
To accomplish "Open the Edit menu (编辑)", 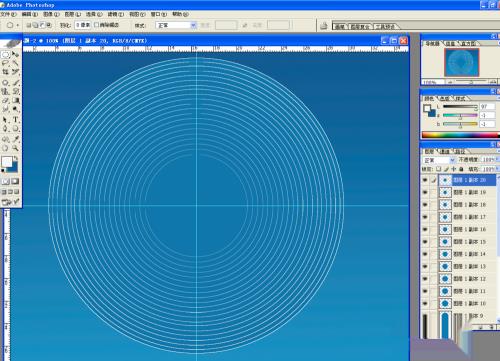I will pos(30,14).
